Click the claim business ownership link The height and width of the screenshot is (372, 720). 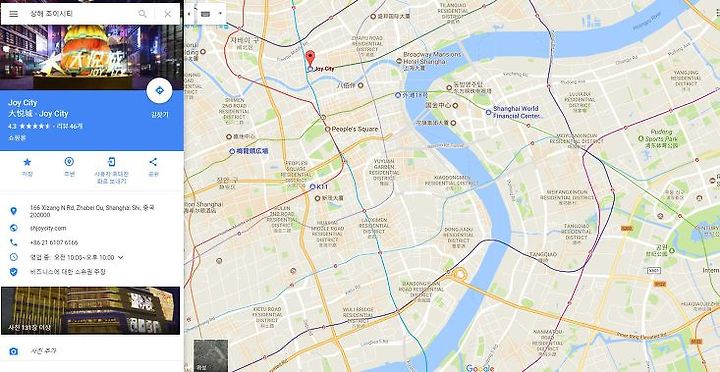click(68, 272)
